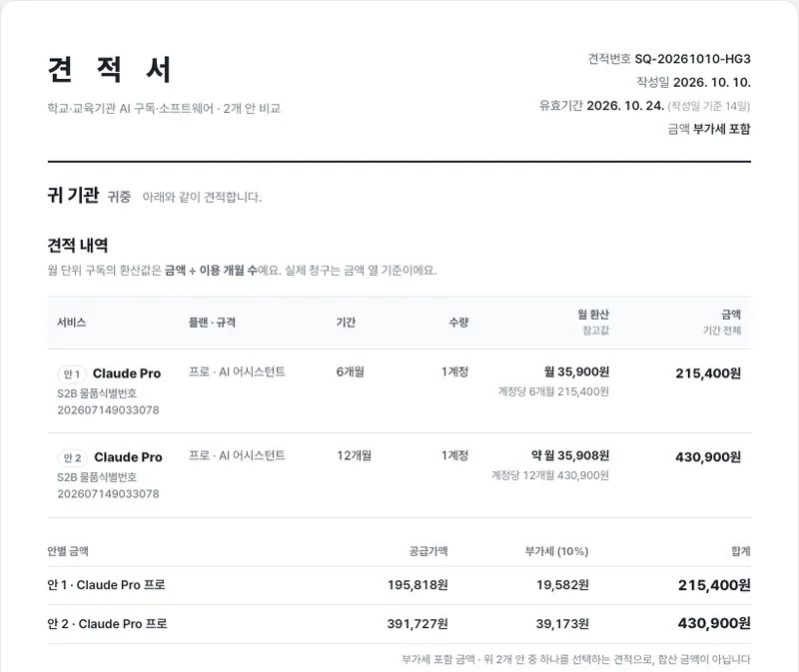Click the 195,818원 supply price
The width and height of the screenshot is (799, 672).
(417, 585)
